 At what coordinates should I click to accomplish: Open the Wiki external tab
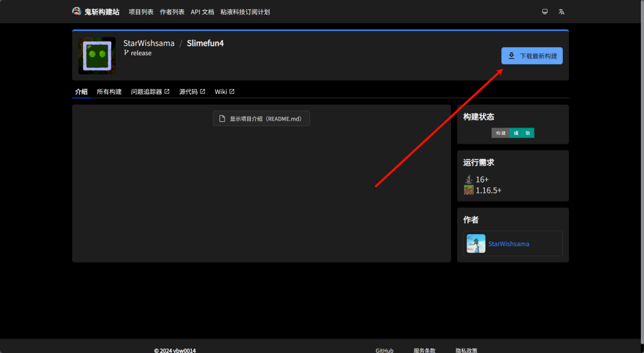tap(225, 92)
